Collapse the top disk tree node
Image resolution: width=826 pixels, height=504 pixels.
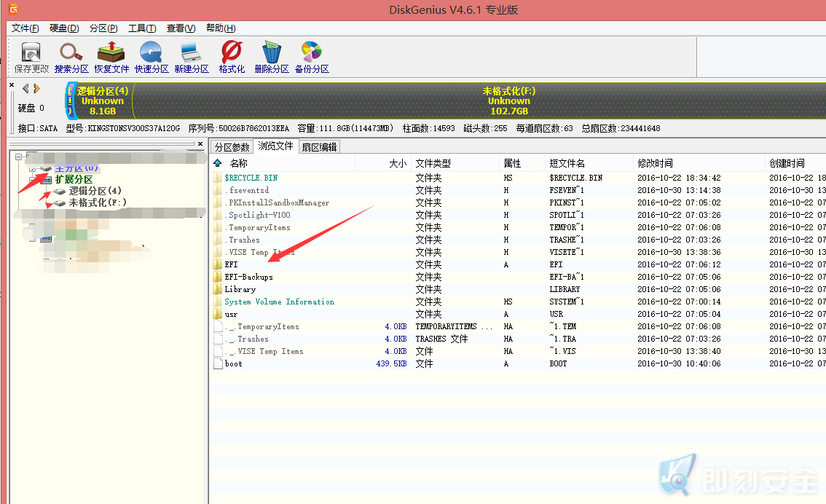click(x=18, y=157)
